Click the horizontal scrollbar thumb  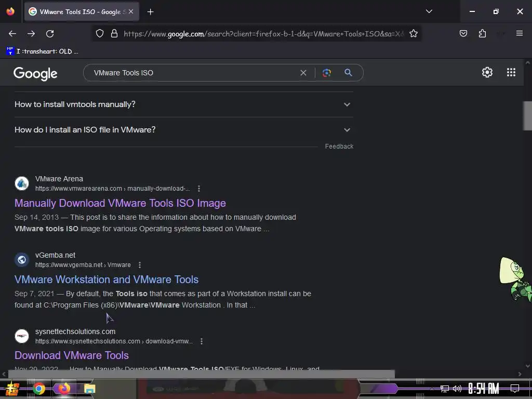tap(202, 374)
